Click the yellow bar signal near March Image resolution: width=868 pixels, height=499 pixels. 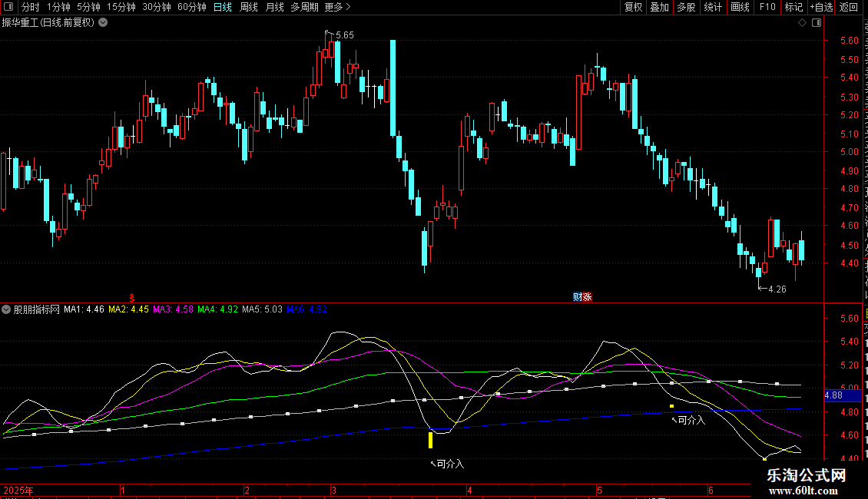click(x=430, y=441)
